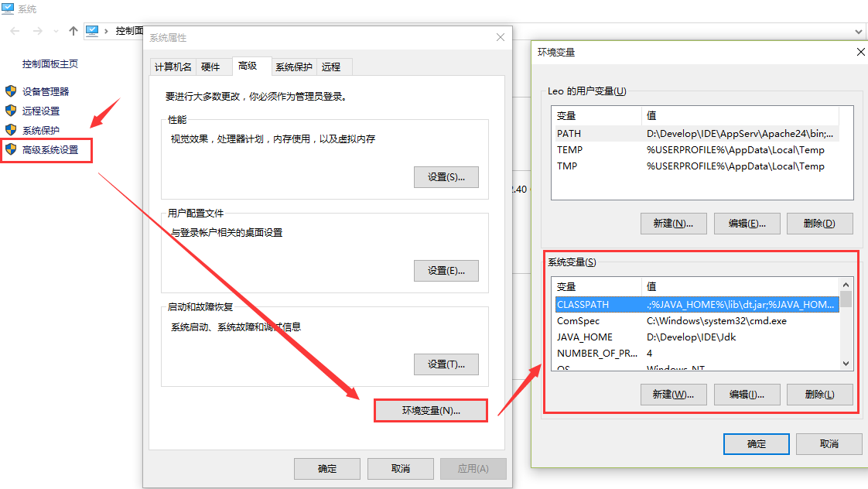This screenshot has width=868, height=489.
Task: Click the 值 column header in system variables
Action: [740, 287]
